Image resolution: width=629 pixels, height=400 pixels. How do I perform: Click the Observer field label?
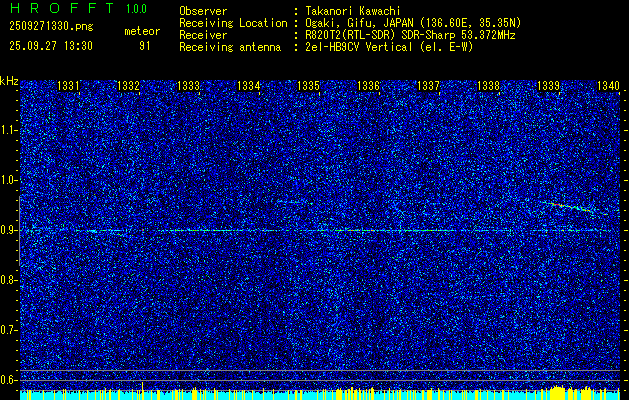tap(203, 11)
